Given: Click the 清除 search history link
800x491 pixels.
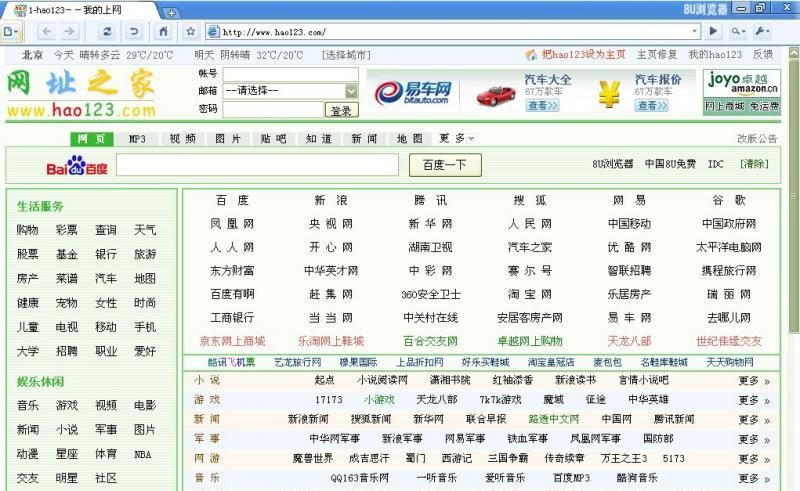Looking at the screenshot, I should (754, 164).
